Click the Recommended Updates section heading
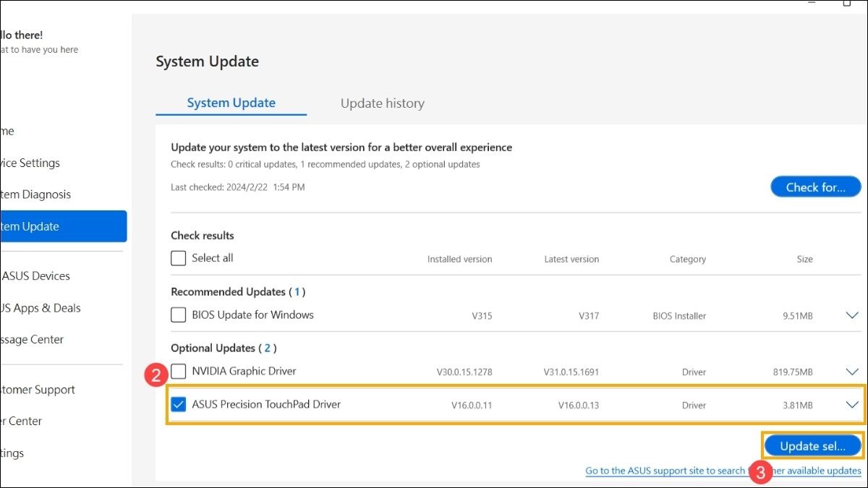Viewport: 868px width, 488px height. pos(238,292)
